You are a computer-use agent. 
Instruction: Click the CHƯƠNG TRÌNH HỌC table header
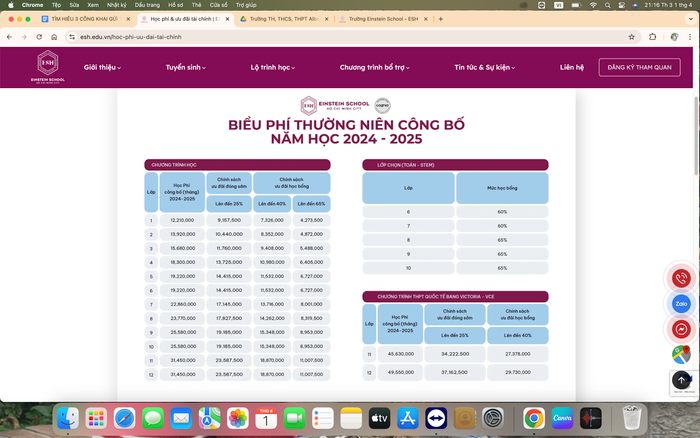(238, 165)
